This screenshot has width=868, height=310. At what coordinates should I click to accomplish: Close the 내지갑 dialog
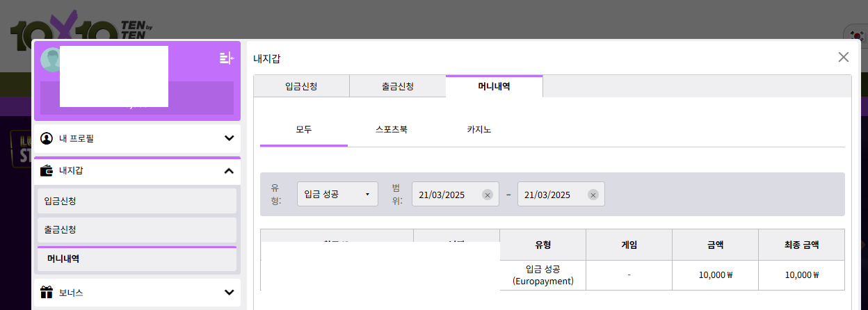(843, 57)
